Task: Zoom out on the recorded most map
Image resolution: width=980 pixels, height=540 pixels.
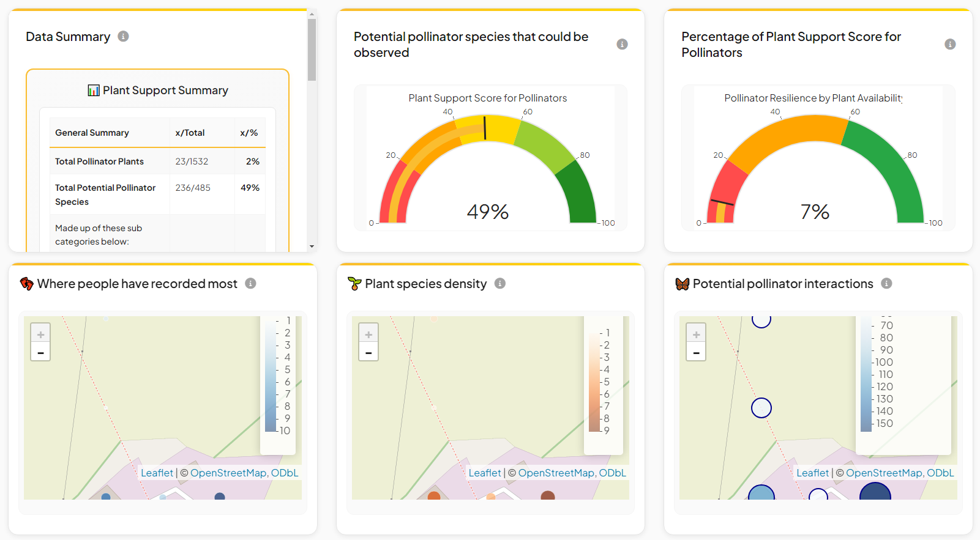Action: point(40,352)
